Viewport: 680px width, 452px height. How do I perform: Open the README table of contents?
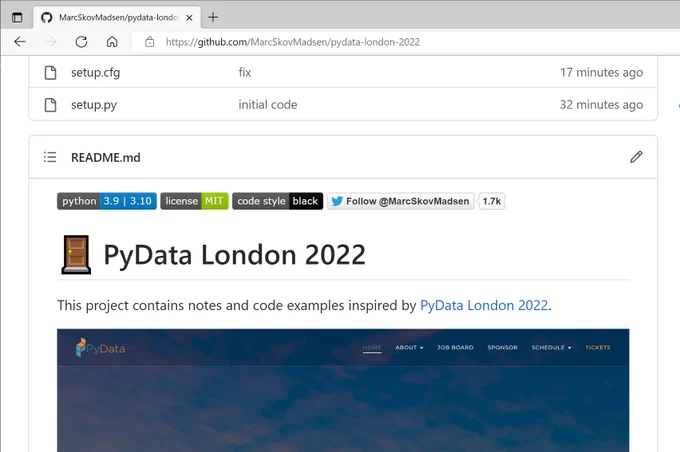click(x=50, y=157)
